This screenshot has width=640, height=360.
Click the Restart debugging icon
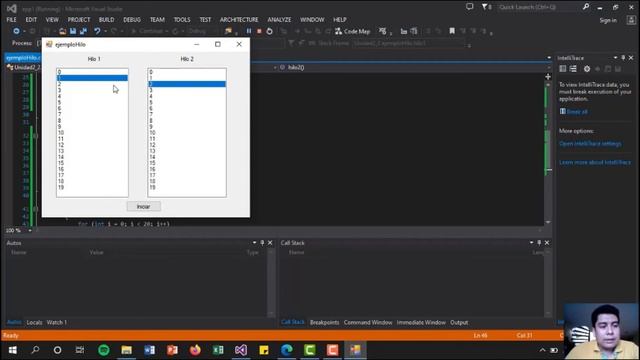point(269,31)
